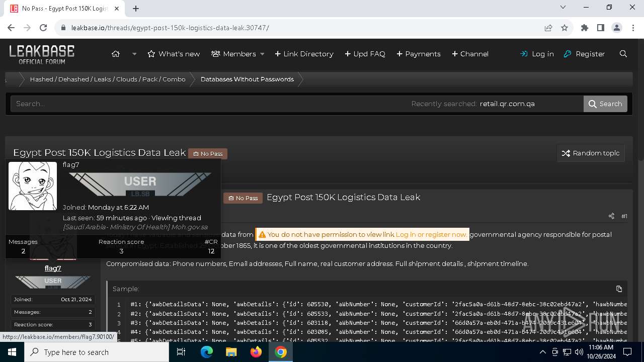Open Chrome extensions puzzle icon

pos(585,28)
